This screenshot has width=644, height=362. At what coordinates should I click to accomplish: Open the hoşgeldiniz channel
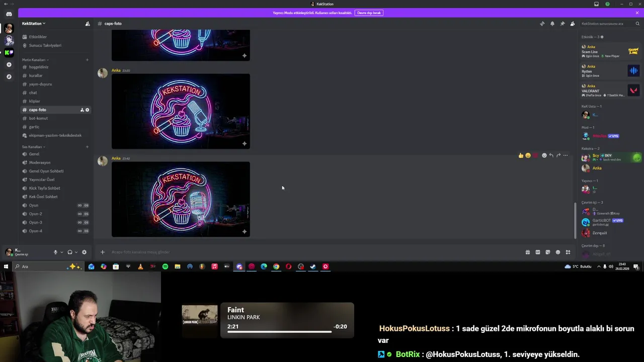(x=55, y=67)
